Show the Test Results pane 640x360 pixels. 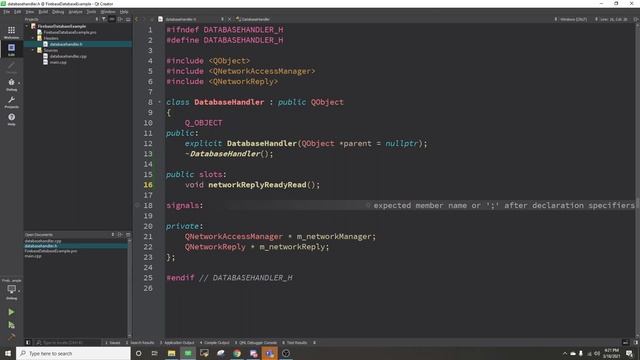[295, 343]
